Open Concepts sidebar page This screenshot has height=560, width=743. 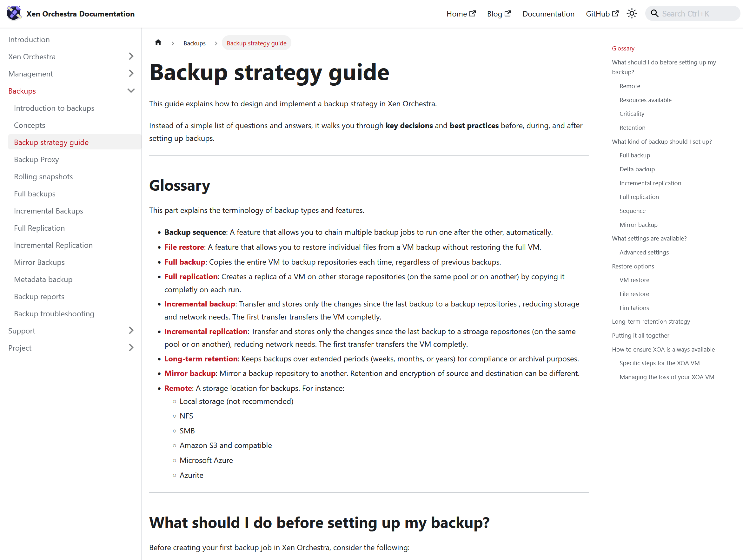pos(30,125)
